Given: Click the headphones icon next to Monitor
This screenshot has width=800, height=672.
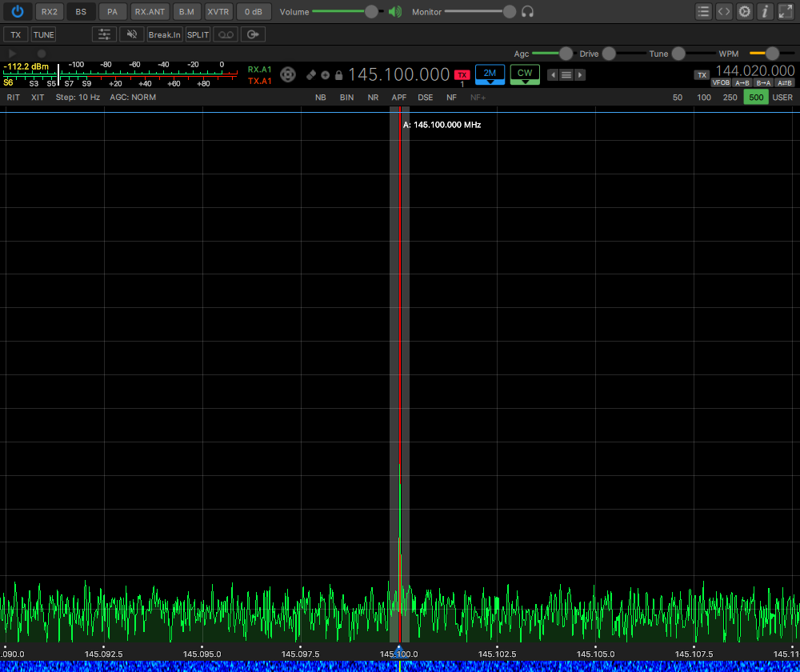Looking at the screenshot, I should coord(527,12).
